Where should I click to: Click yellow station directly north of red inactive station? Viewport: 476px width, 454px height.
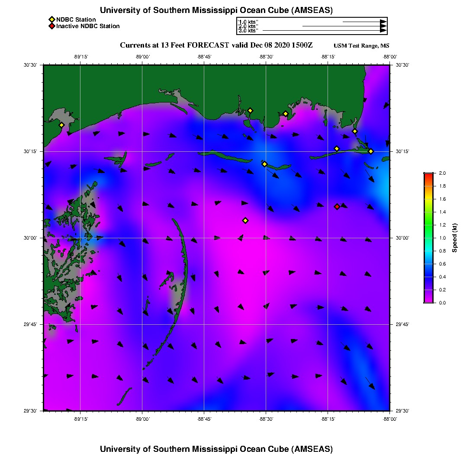(x=337, y=149)
